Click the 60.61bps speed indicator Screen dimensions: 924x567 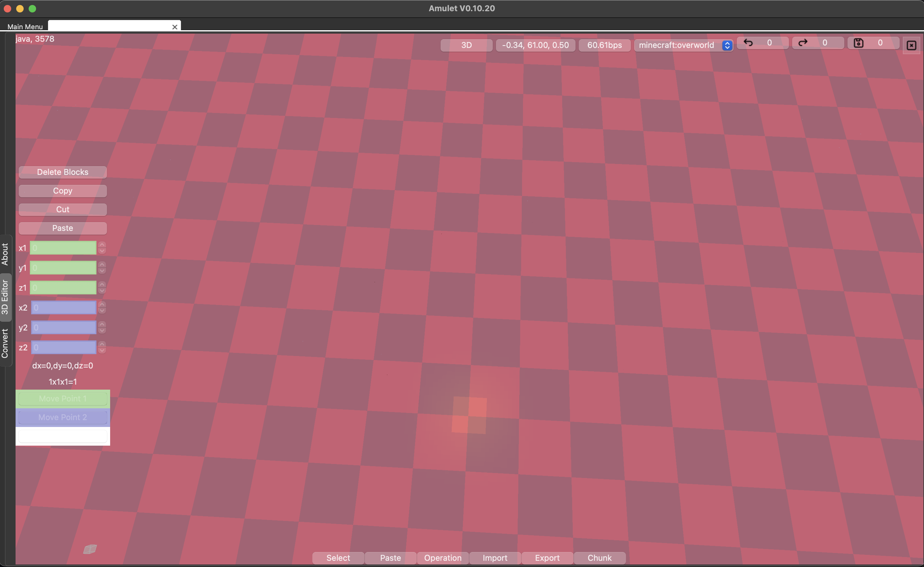click(604, 45)
